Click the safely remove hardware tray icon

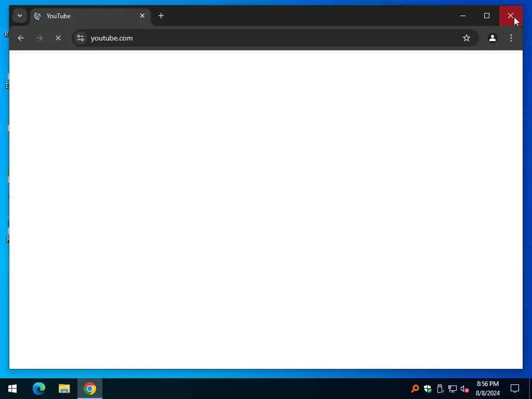[440, 389]
